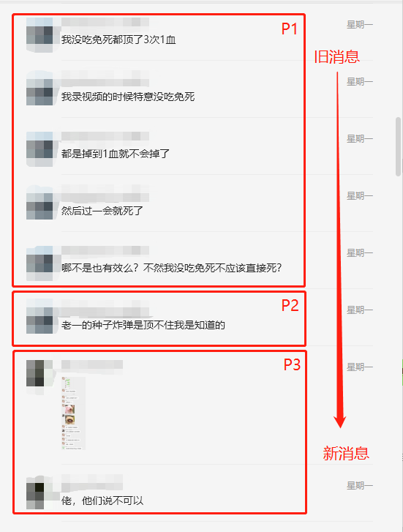Click the red P3 annotation label
Image resolution: width=403 pixels, height=532 pixels.
point(292,364)
